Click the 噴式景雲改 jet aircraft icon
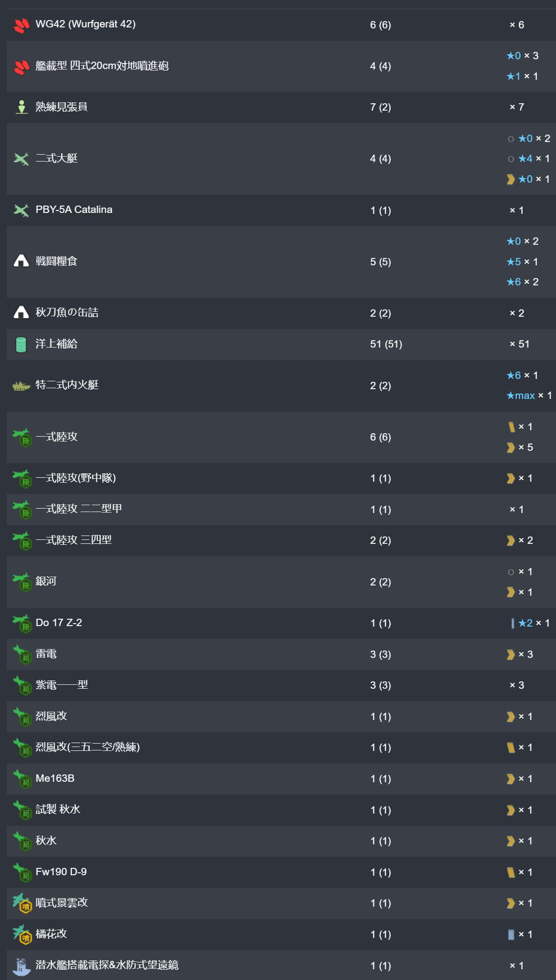556x980 pixels. coord(22,903)
